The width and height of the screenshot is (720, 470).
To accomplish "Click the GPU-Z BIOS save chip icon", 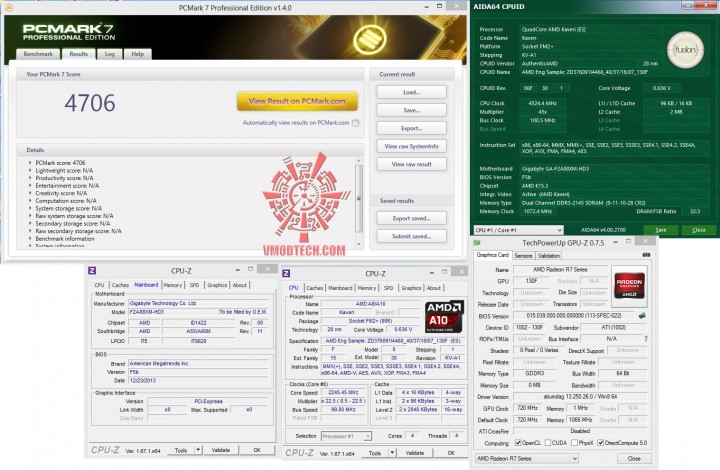I will coord(641,316).
